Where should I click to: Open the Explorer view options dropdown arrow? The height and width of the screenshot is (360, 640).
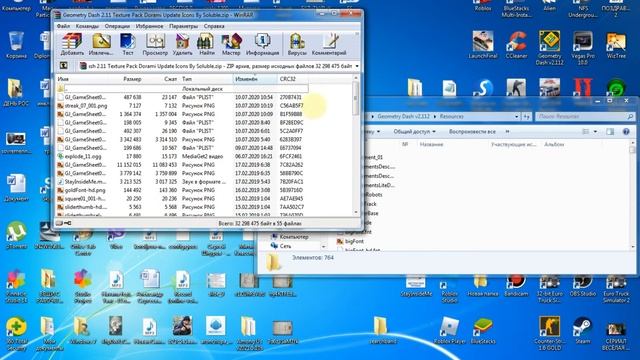point(595,131)
